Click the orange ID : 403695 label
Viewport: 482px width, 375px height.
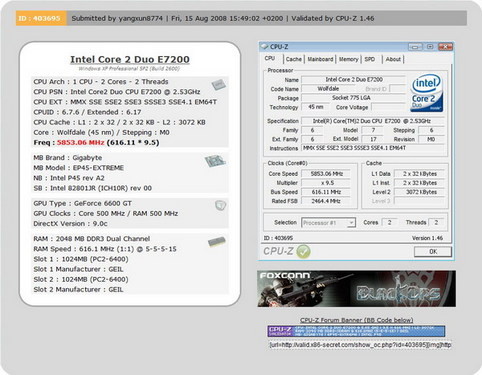(40, 18)
